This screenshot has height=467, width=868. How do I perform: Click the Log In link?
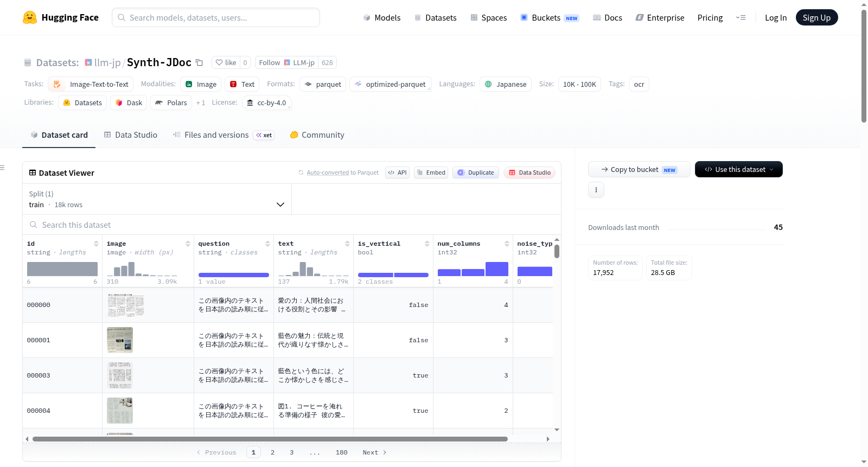(776, 17)
